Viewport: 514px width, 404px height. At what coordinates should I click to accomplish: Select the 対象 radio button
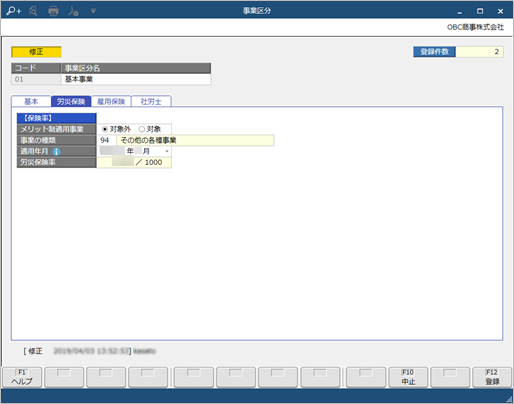click(x=142, y=129)
